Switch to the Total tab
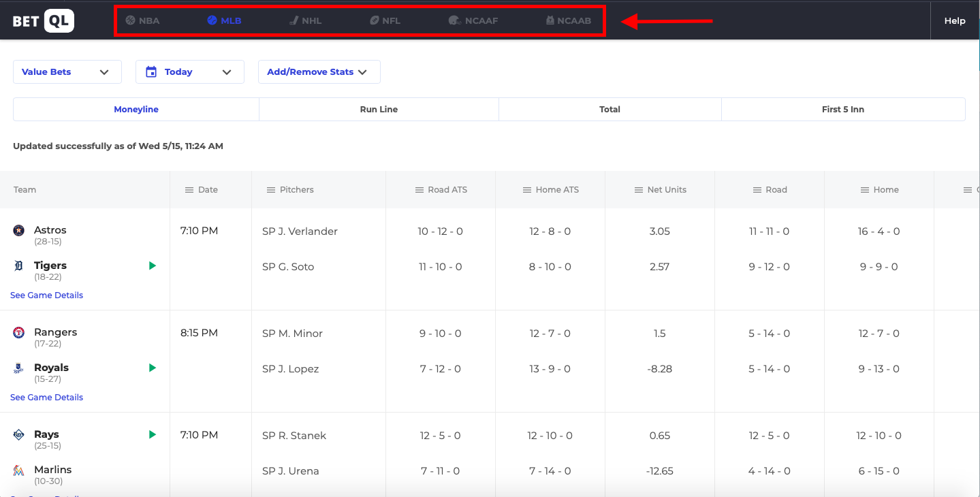Screen dimensions: 980x497 pyautogui.click(x=610, y=109)
